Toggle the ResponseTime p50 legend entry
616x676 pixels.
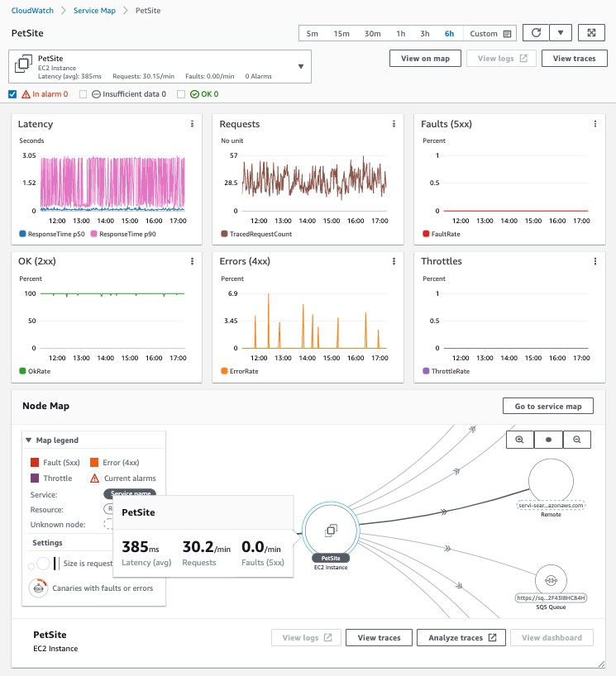[52, 234]
